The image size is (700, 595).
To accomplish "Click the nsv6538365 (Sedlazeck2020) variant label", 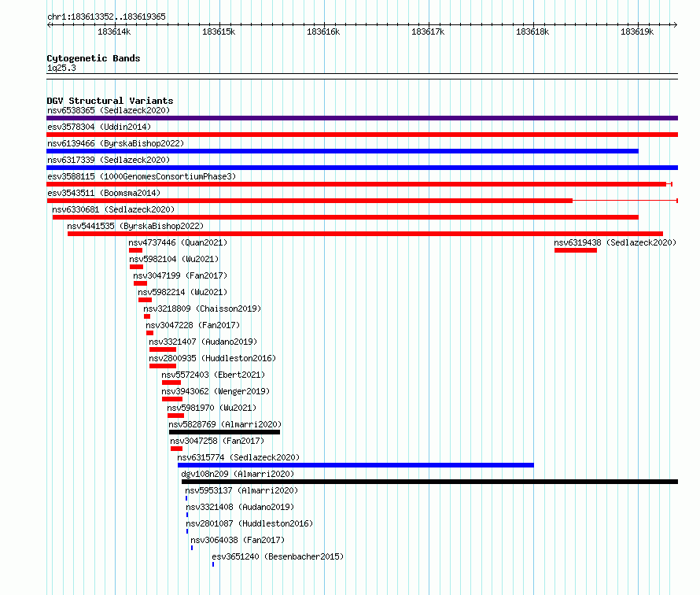I will pos(109,110).
